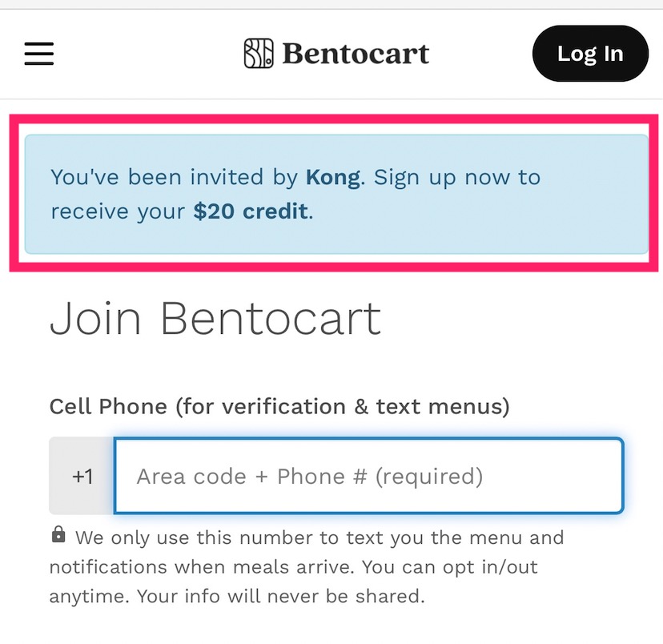The height and width of the screenshot is (644, 663).
Task: Open the site menu via the three lines
Action: point(38,54)
